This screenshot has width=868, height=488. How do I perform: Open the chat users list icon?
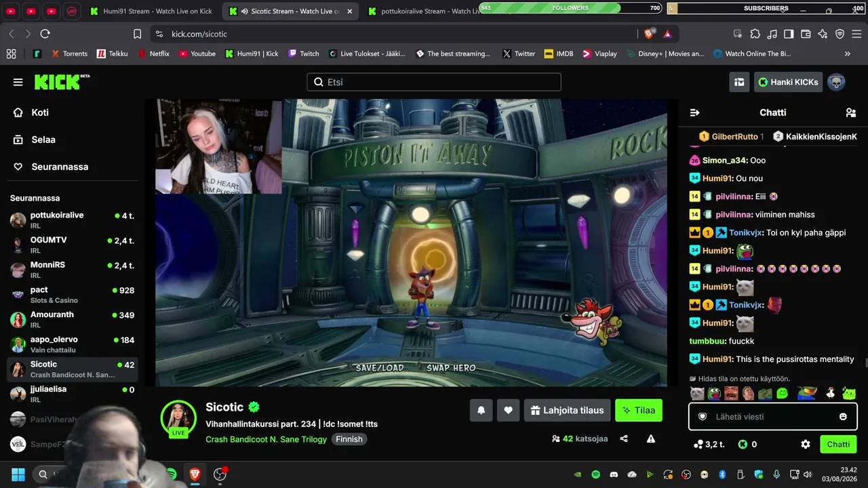click(850, 113)
